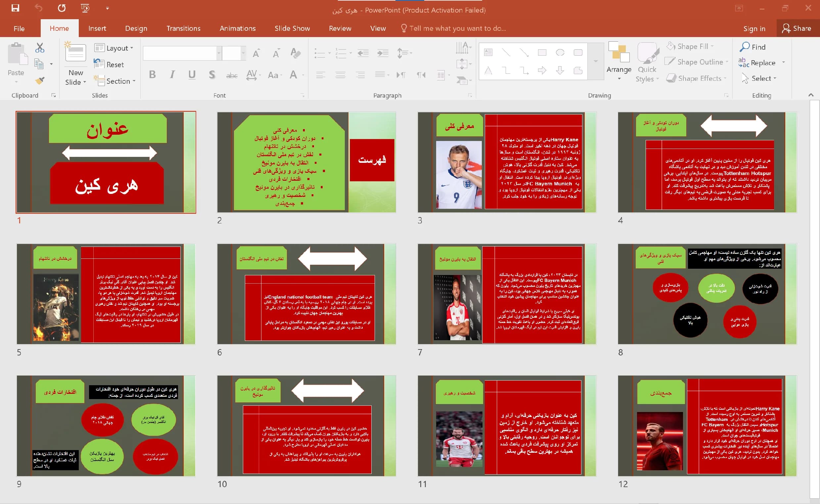The height and width of the screenshot is (504, 820).
Task: Click the Text Direction icon
Action: 463,48
